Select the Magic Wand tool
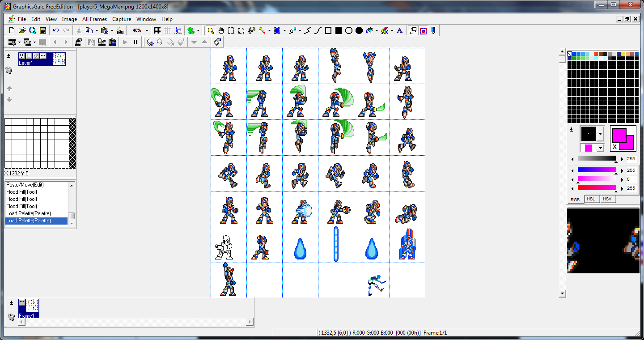 pos(262,30)
